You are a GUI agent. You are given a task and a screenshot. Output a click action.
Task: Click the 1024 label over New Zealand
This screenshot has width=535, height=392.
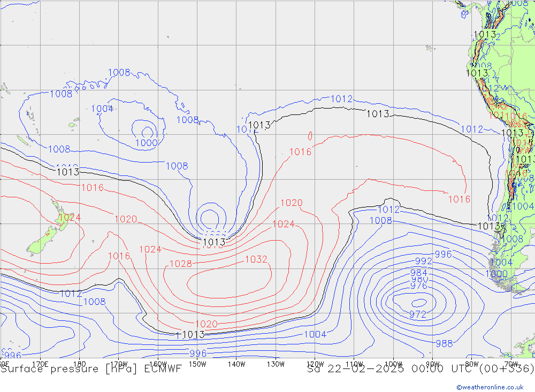[x=70, y=217]
